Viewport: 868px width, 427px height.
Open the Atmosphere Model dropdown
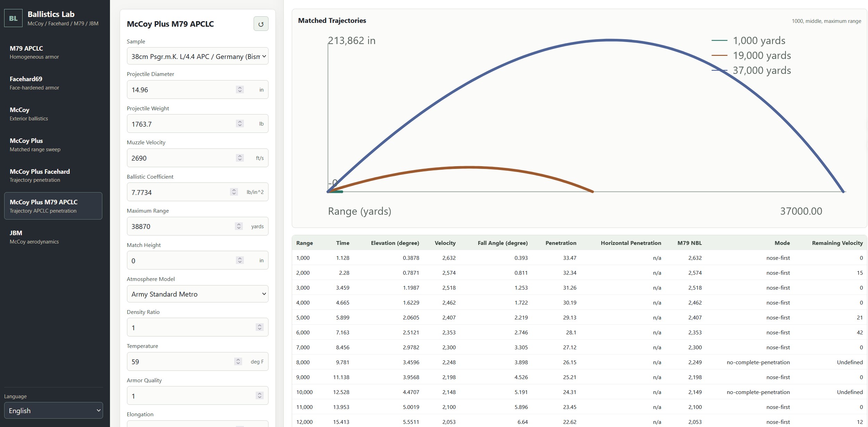(197, 294)
